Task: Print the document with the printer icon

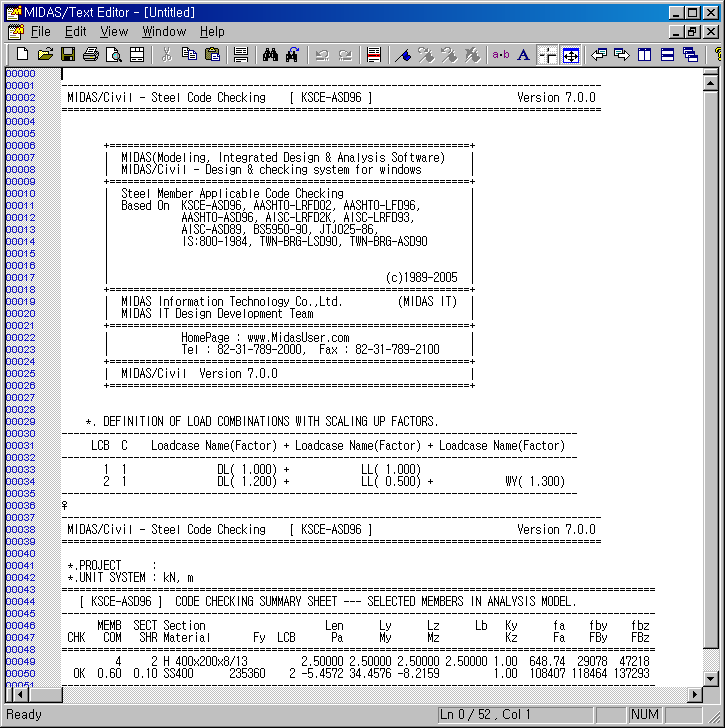Action: click(91, 55)
